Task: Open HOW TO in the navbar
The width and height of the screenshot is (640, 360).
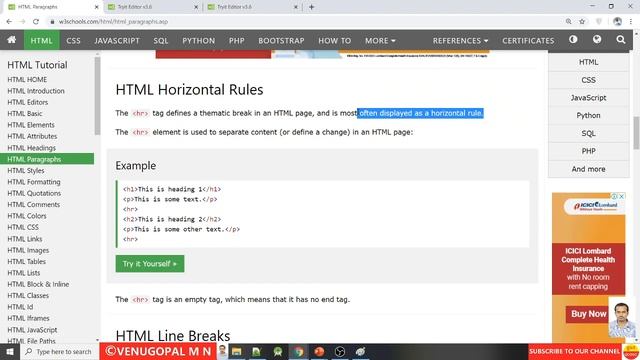Action: (x=335, y=40)
